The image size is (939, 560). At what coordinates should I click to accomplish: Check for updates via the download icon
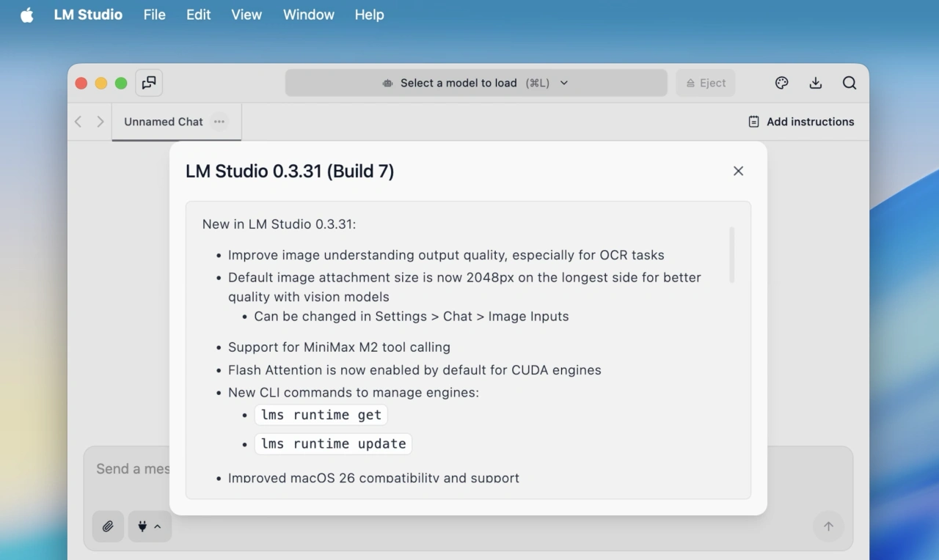click(x=815, y=83)
